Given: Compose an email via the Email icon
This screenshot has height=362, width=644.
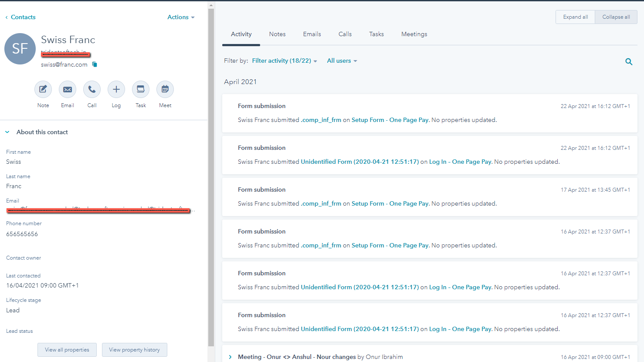Looking at the screenshot, I should [67, 89].
